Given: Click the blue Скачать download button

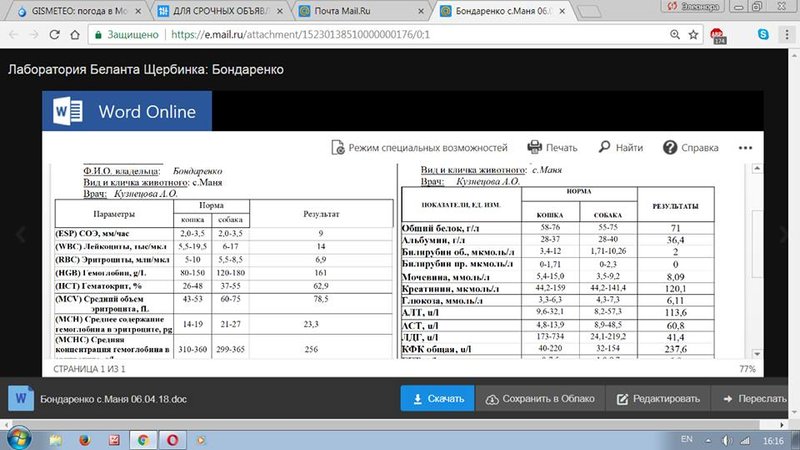Looking at the screenshot, I should point(438,398).
